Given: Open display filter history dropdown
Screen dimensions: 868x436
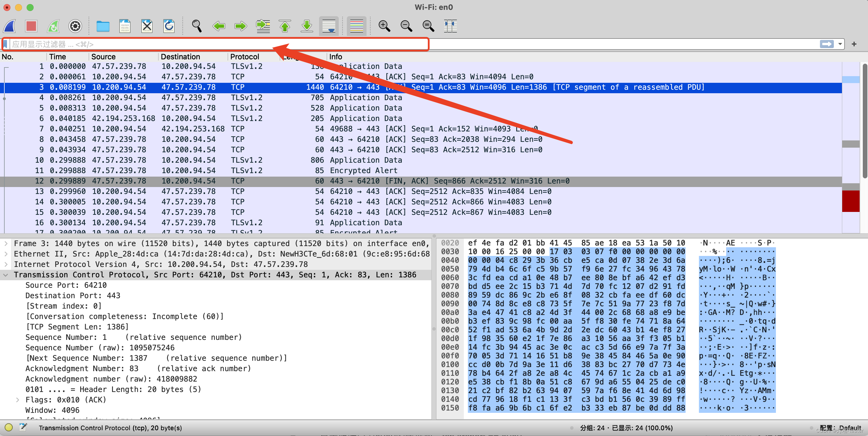Looking at the screenshot, I should [840, 44].
